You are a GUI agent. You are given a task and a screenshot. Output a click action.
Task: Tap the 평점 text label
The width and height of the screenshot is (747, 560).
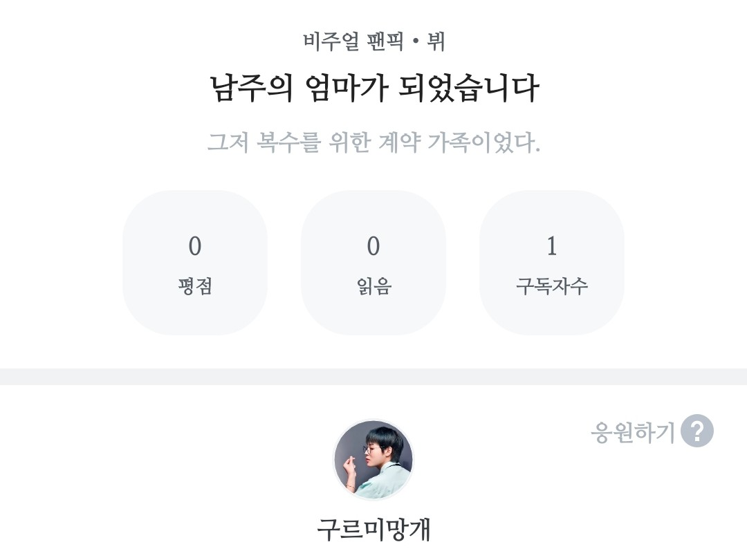pyautogui.click(x=195, y=286)
